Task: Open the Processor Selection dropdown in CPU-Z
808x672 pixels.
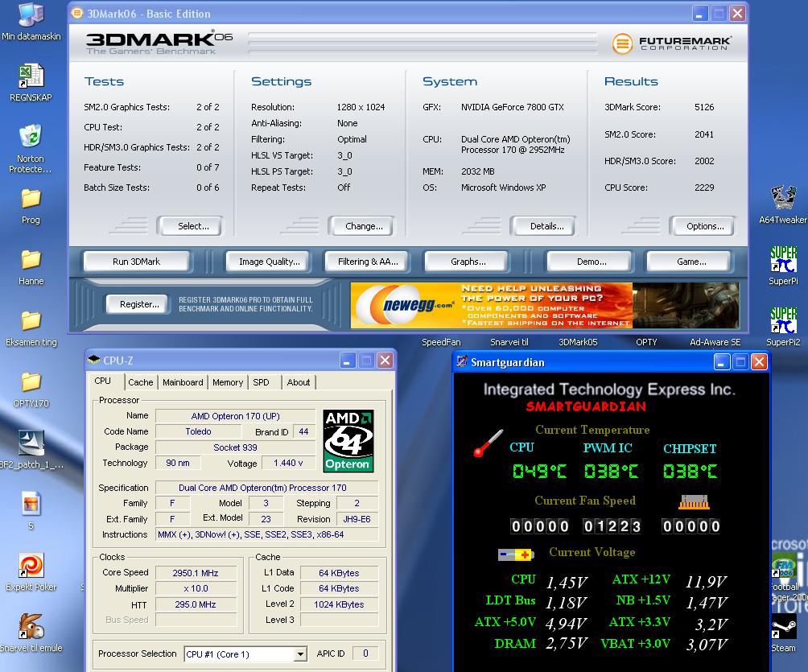Action: pos(300,654)
